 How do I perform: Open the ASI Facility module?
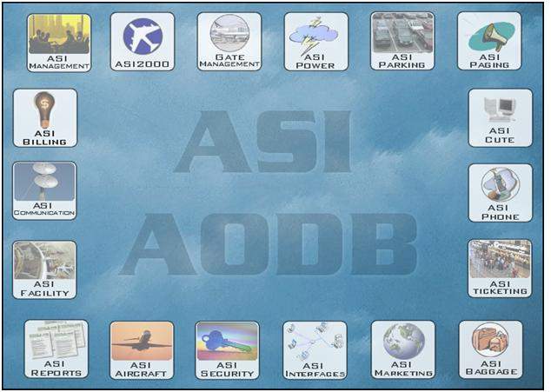[44, 270]
